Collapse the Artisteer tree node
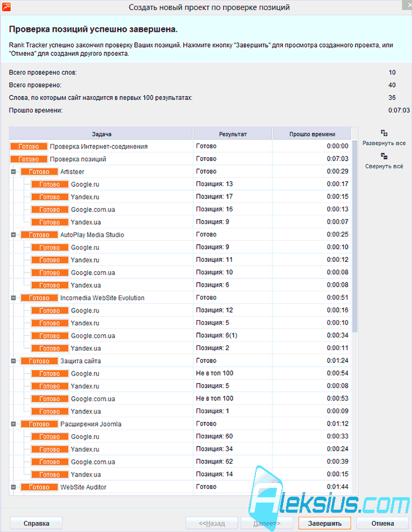 coord(14,172)
